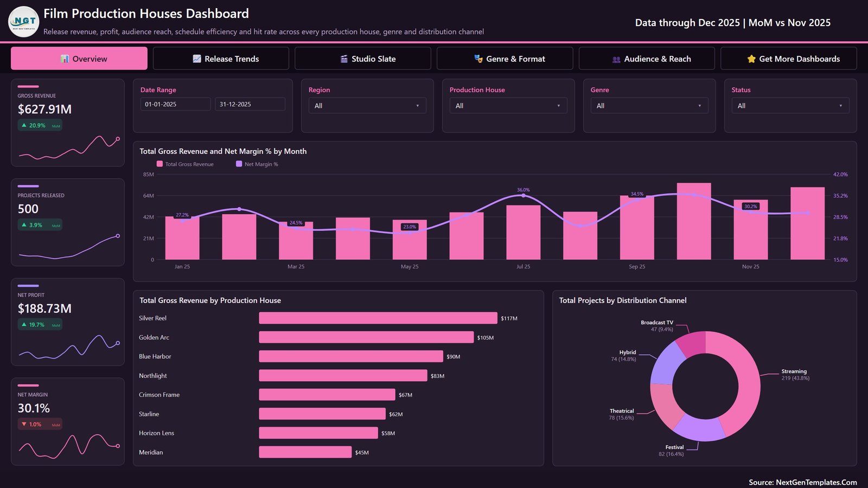Image resolution: width=868 pixels, height=488 pixels.
Task: Select the Silver Reel revenue bar
Action: [378, 318]
